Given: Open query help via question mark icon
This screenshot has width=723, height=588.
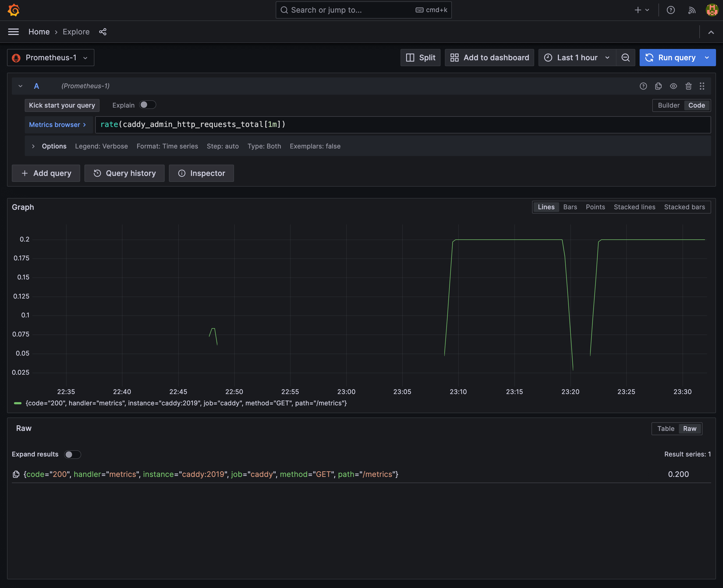Looking at the screenshot, I should pos(643,86).
